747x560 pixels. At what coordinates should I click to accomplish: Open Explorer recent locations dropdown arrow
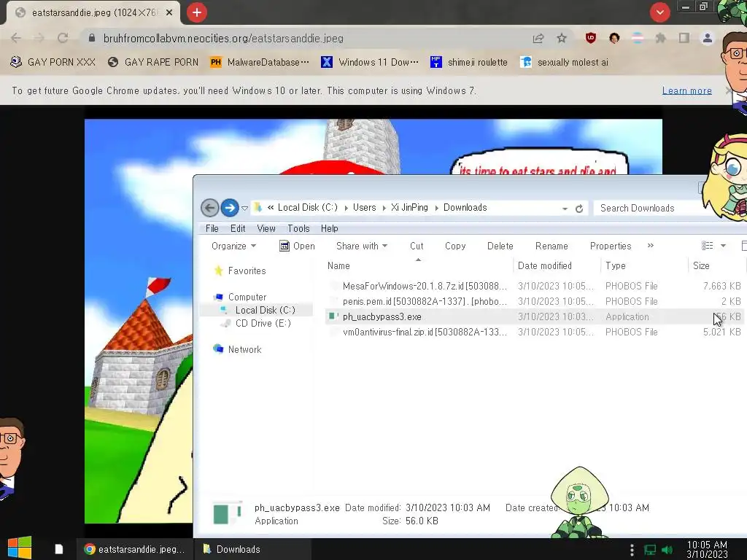tap(244, 208)
